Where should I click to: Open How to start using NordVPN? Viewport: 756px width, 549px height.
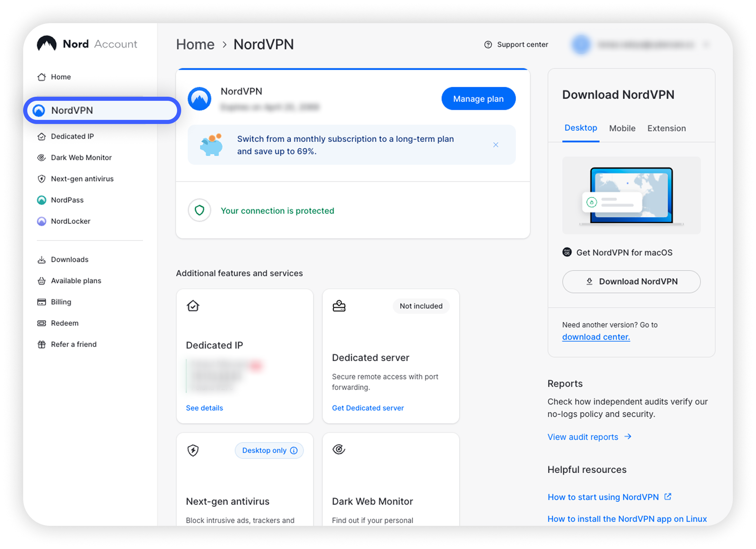tap(603, 497)
